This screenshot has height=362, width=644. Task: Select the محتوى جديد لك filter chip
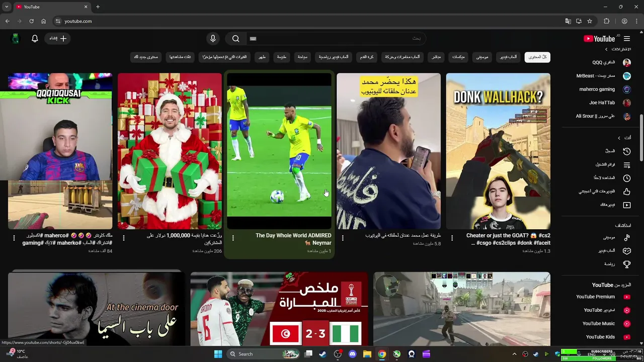point(146,57)
